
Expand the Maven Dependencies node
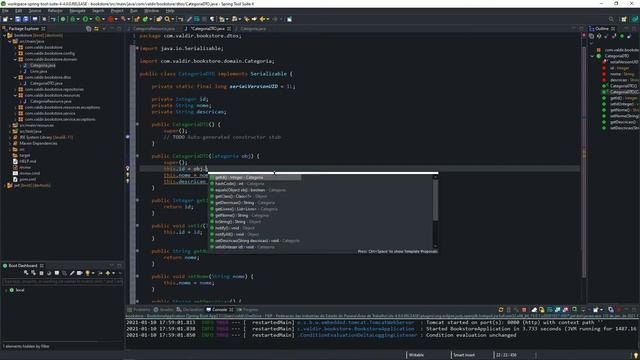(x=10, y=143)
